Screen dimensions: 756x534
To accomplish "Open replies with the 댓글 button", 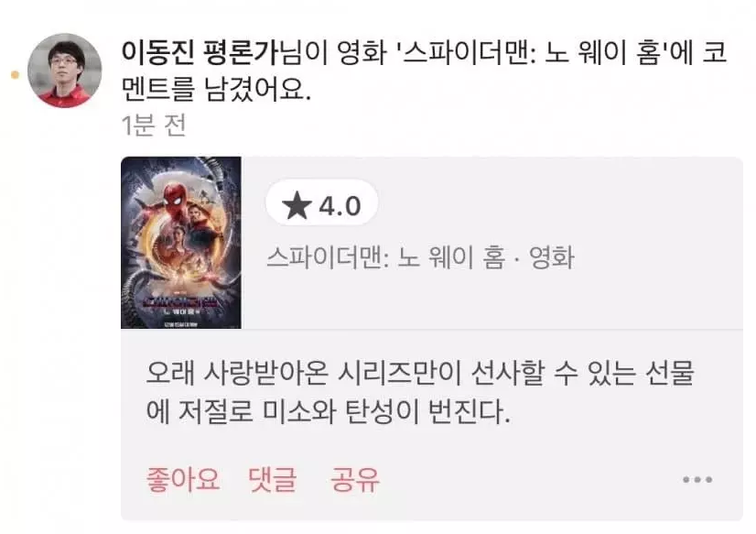I will pyautogui.click(x=272, y=479).
